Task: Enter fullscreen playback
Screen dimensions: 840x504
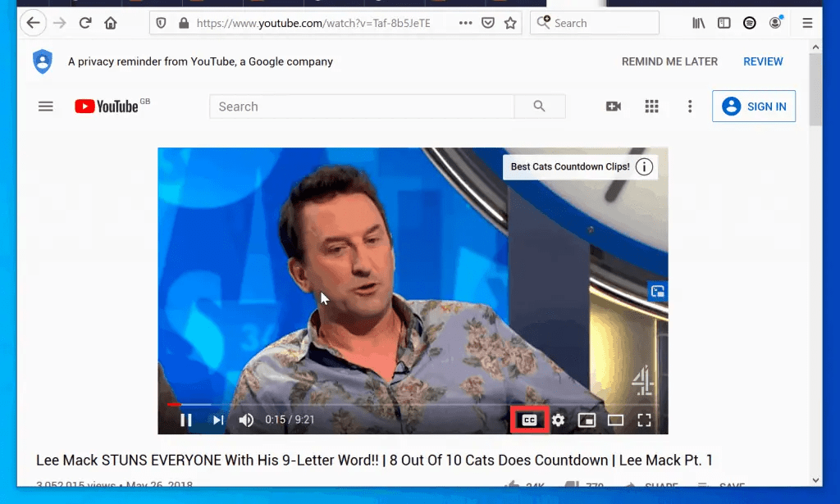Action: tap(644, 419)
